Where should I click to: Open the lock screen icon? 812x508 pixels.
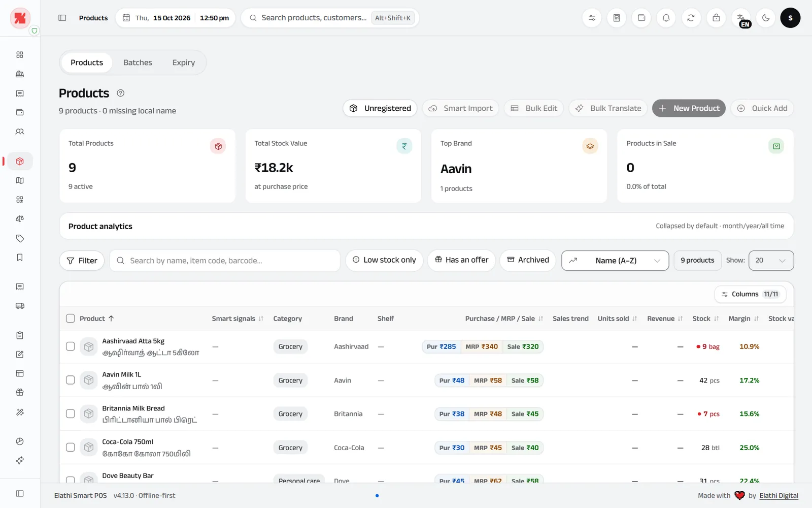point(716,18)
